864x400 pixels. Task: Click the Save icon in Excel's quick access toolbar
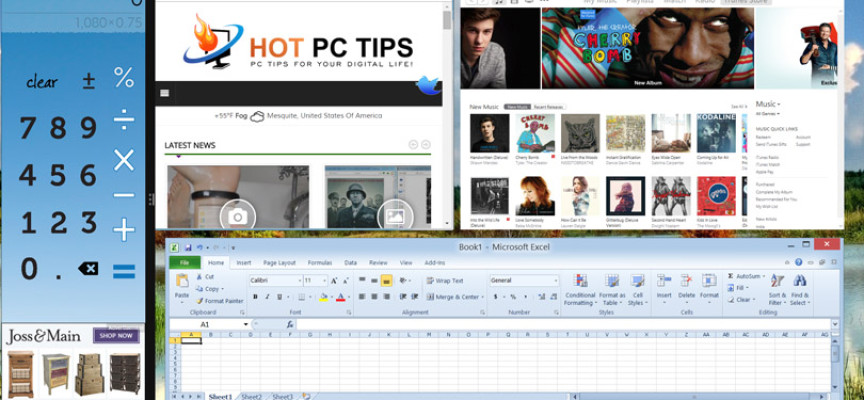pyautogui.click(x=188, y=248)
